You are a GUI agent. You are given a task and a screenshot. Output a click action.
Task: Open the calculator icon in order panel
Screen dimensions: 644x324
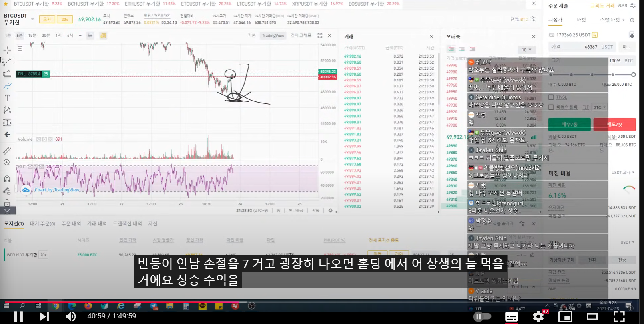[632, 35]
